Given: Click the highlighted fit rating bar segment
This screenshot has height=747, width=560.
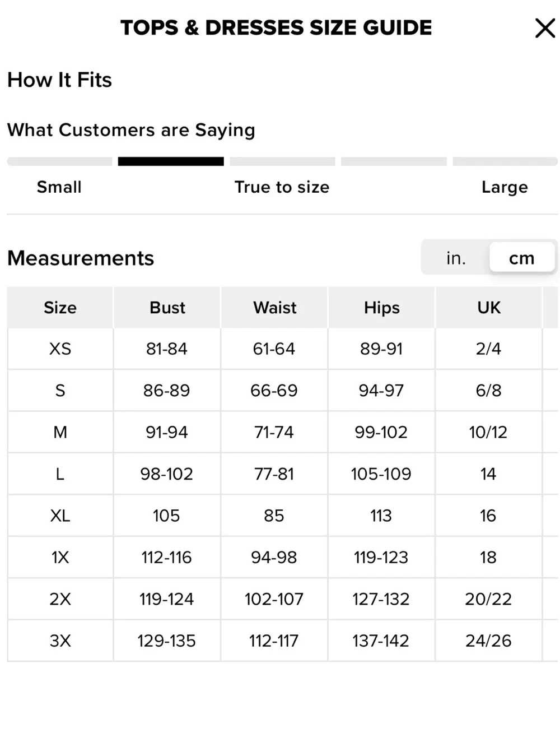Looking at the screenshot, I should 171,161.
